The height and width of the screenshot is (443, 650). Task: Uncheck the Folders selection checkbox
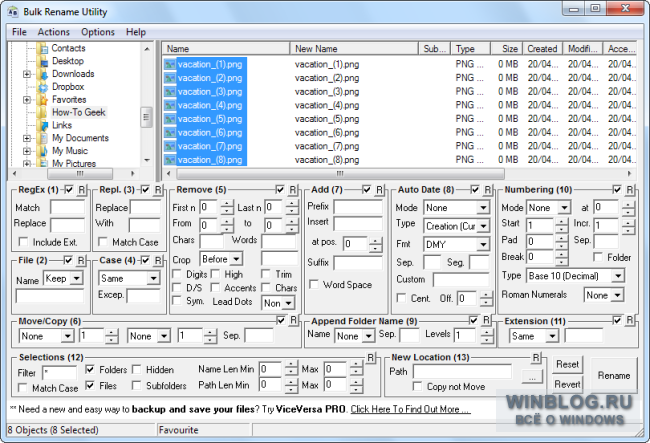pos(90,369)
